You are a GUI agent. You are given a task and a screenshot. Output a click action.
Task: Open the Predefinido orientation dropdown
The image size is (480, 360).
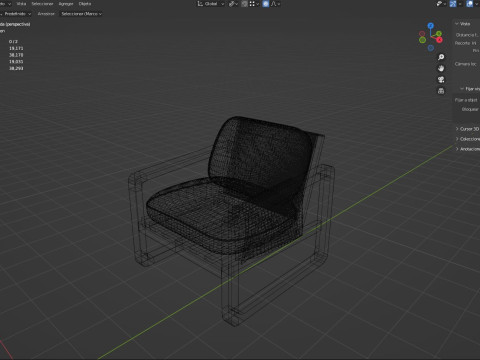(x=15, y=14)
